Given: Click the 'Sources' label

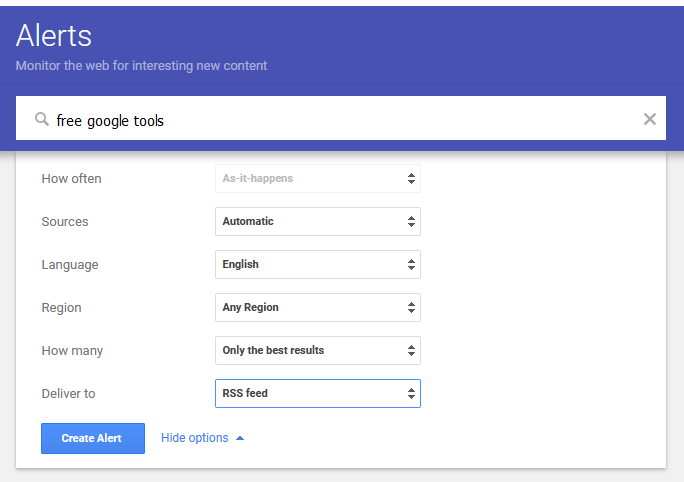Looking at the screenshot, I should click(65, 222).
